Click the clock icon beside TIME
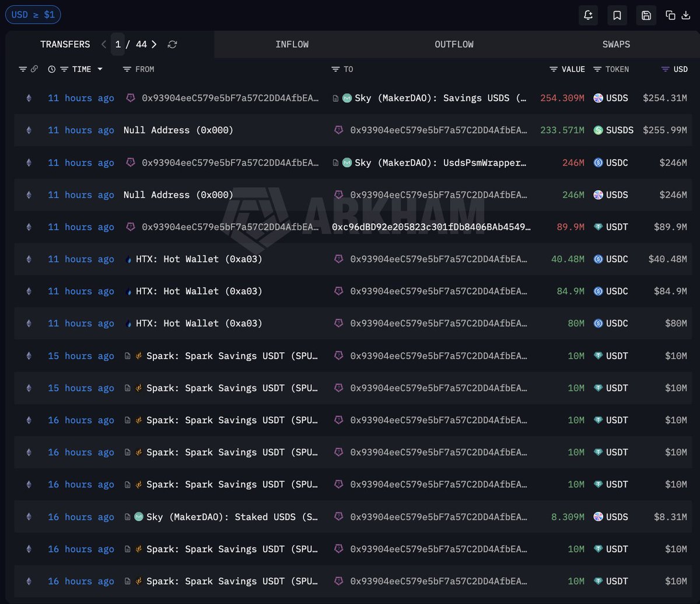This screenshot has width=700, height=604. (x=52, y=69)
